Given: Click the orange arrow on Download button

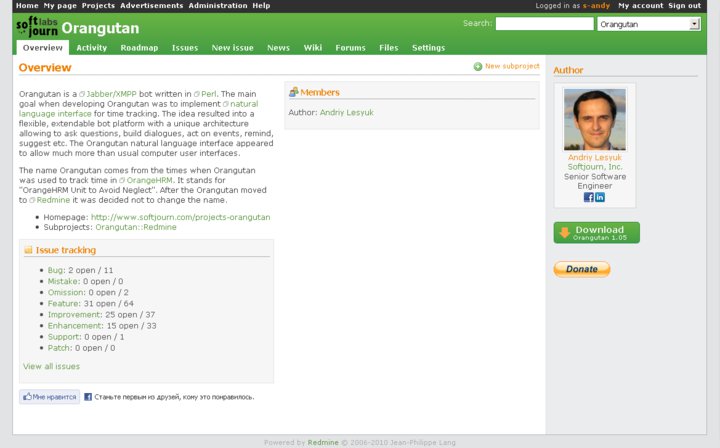Looking at the screenshot, I should coord(565,233).
